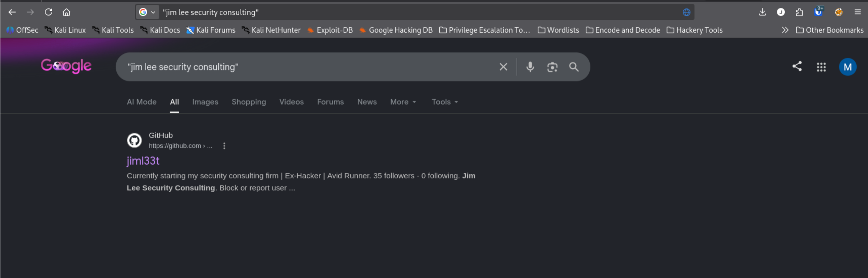
Task: Open the Tools dropdown
Action: (445, 102)
